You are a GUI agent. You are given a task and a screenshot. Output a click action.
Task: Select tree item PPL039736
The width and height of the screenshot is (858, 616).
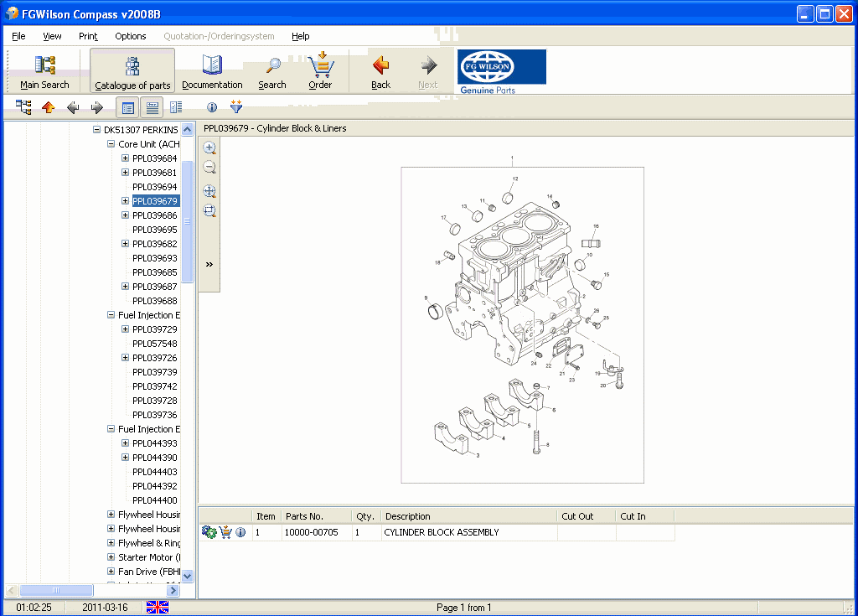point(155,415)
